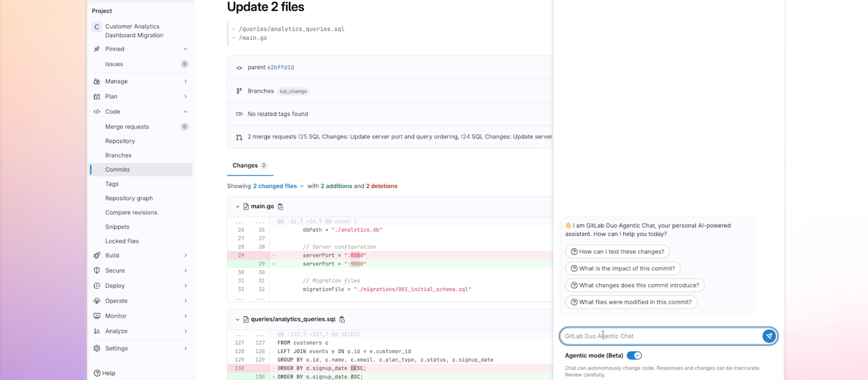Expand the Deploy menu chevron

(185, 286)
